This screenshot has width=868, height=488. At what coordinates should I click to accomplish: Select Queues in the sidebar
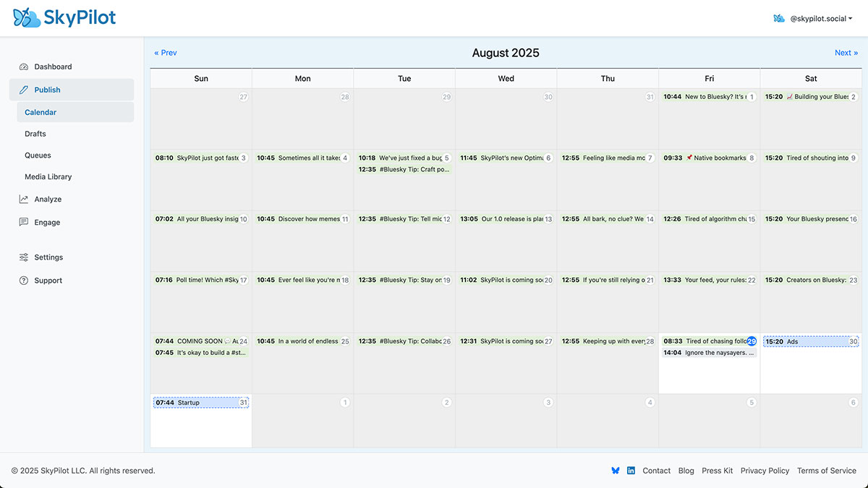click(x=38, y=155)
